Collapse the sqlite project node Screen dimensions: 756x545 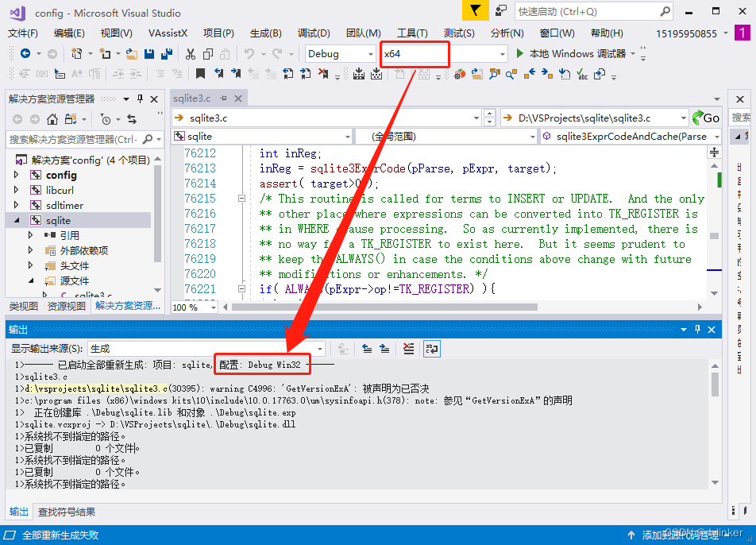pyautogui.click(x=17, y=220)
